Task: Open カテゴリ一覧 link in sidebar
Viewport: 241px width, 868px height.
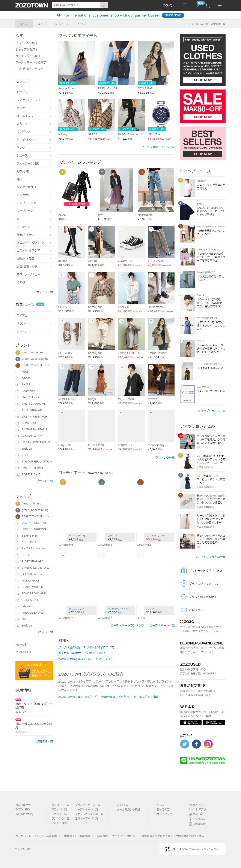Action: coord(45,292)
